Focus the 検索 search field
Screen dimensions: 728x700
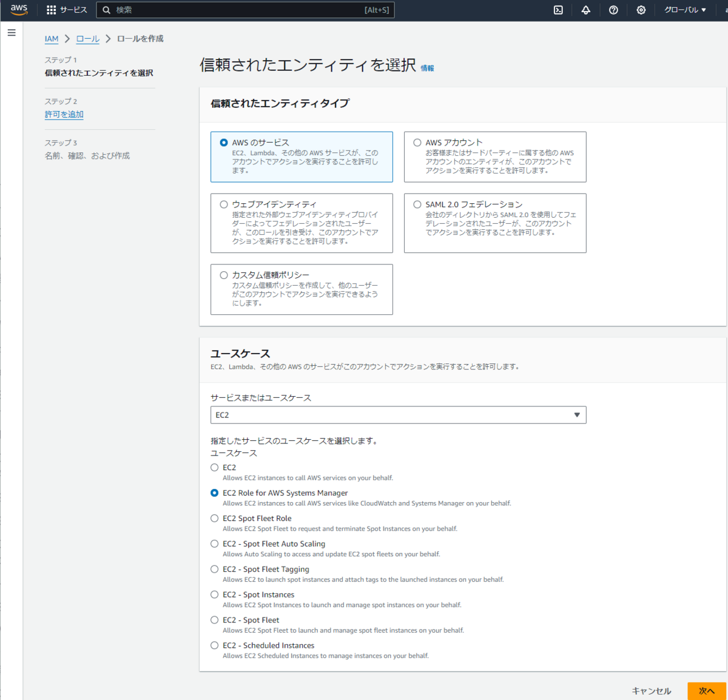pos(245,10)
